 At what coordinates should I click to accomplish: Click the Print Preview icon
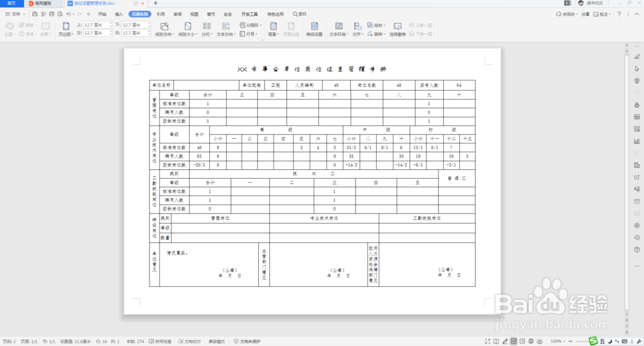[60, 14]
